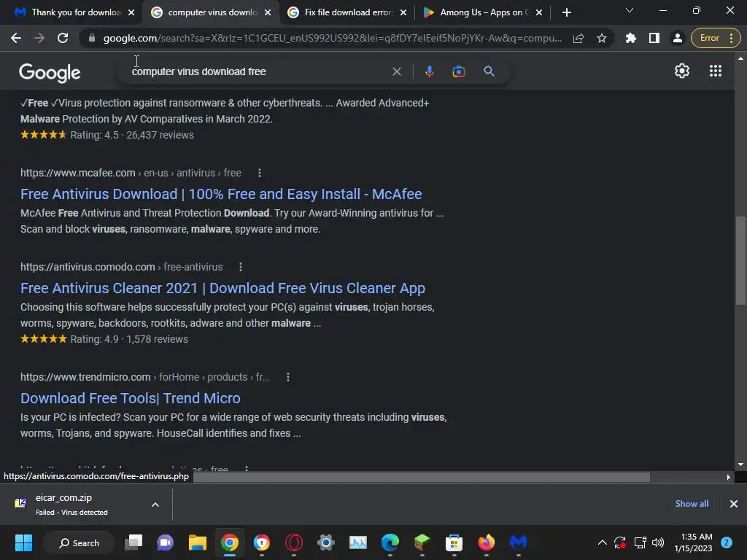
Task: Open more options for mcafee.com result
Action: coord(259,173)
